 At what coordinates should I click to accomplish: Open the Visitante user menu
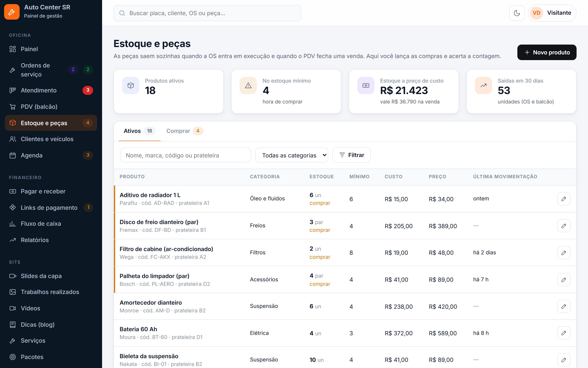[x=552, y=13]
